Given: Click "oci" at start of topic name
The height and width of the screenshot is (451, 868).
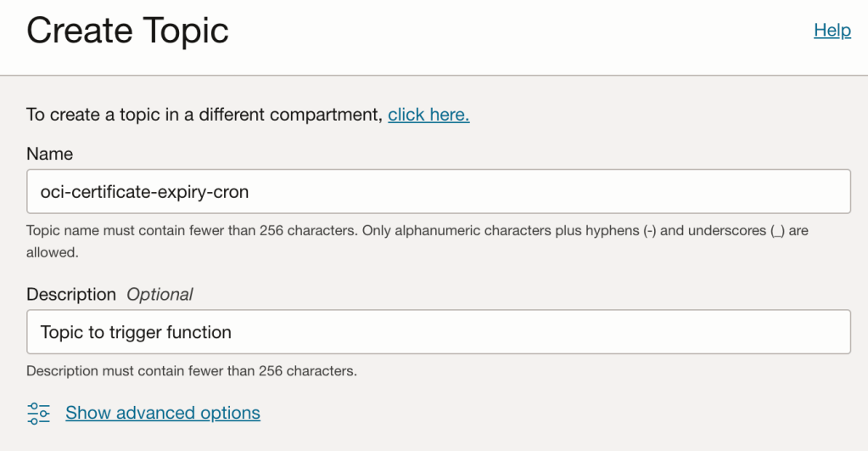Looking at the screenshot, I should (x=51, y=192).
